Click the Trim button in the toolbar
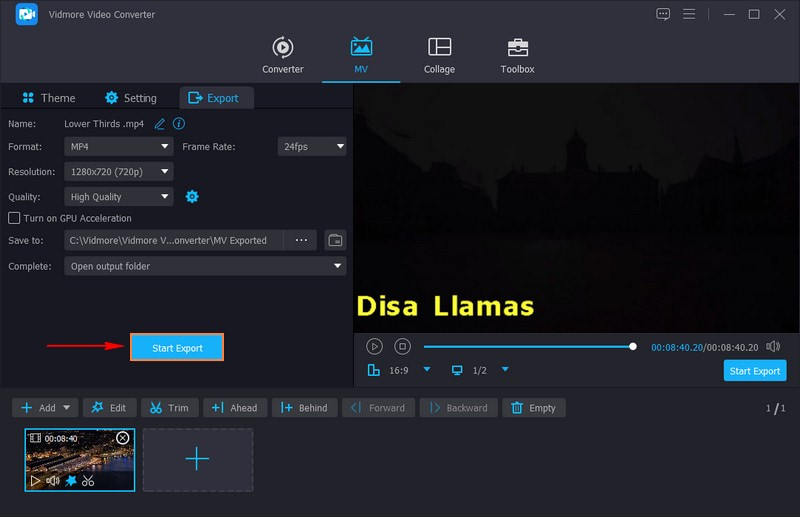 pyautogui.click(x=169, y=408)
